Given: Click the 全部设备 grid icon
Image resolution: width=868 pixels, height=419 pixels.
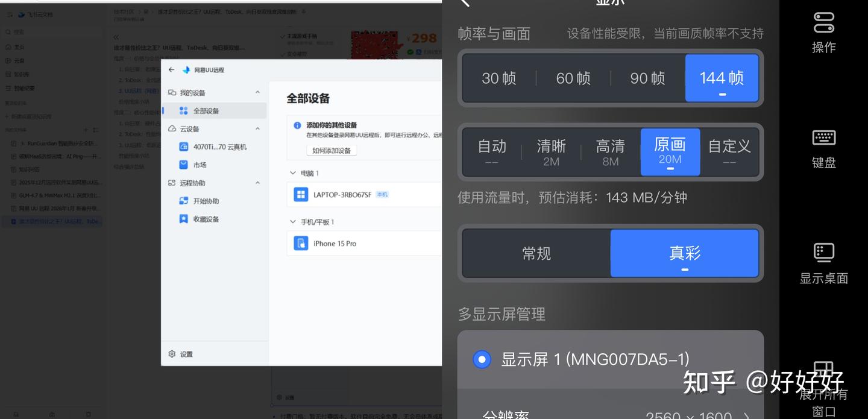Looking at the screenshot, I should (184, 111).
